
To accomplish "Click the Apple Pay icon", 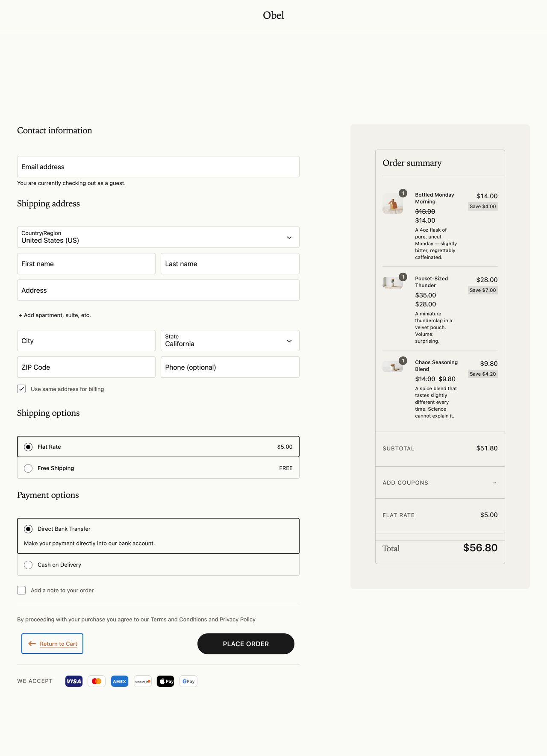I will tap(165, 681).
